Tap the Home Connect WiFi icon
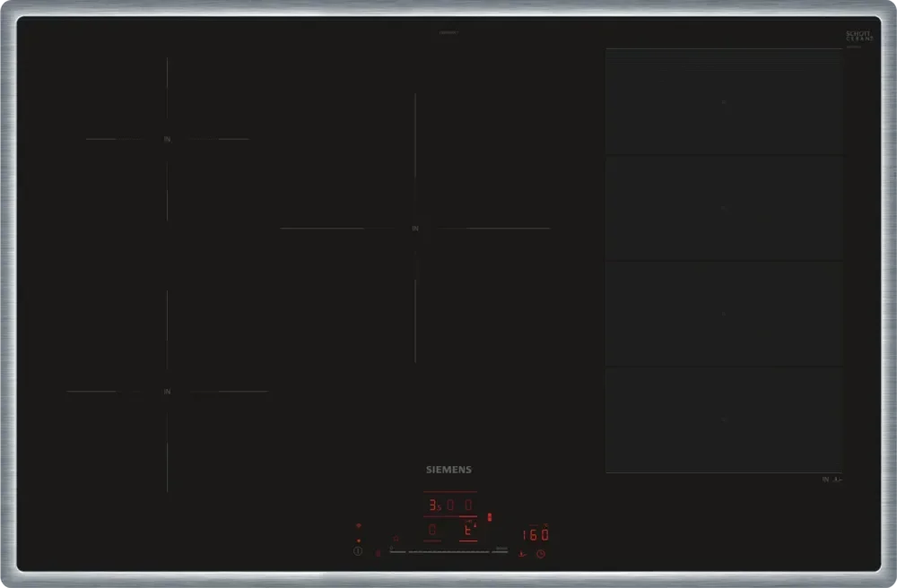The width and height of the screenshot is (897, 588). [x=359, y=525]
